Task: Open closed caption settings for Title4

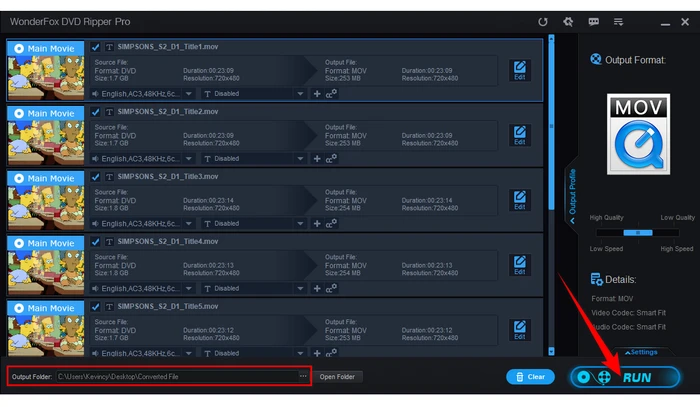Action: [331, 288]
